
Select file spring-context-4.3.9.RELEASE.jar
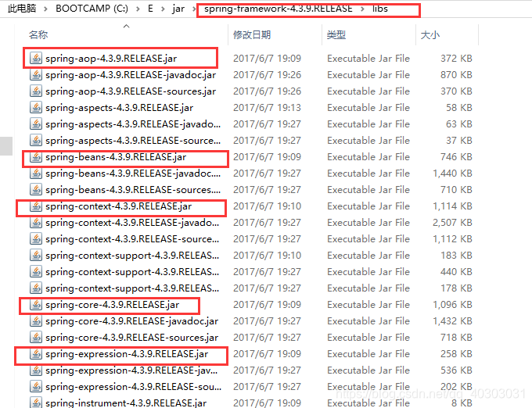coord(119,206)
